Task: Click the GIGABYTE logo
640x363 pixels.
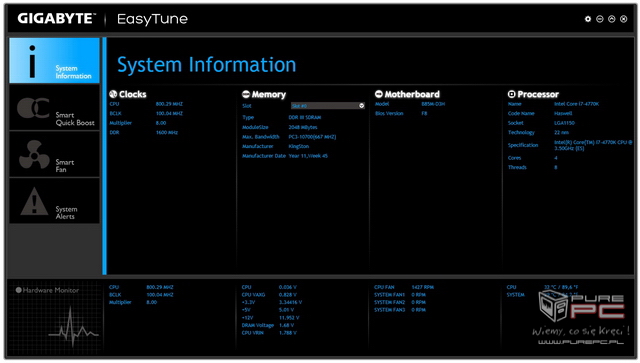Action: pyautogui.click(x=56, y=19)
